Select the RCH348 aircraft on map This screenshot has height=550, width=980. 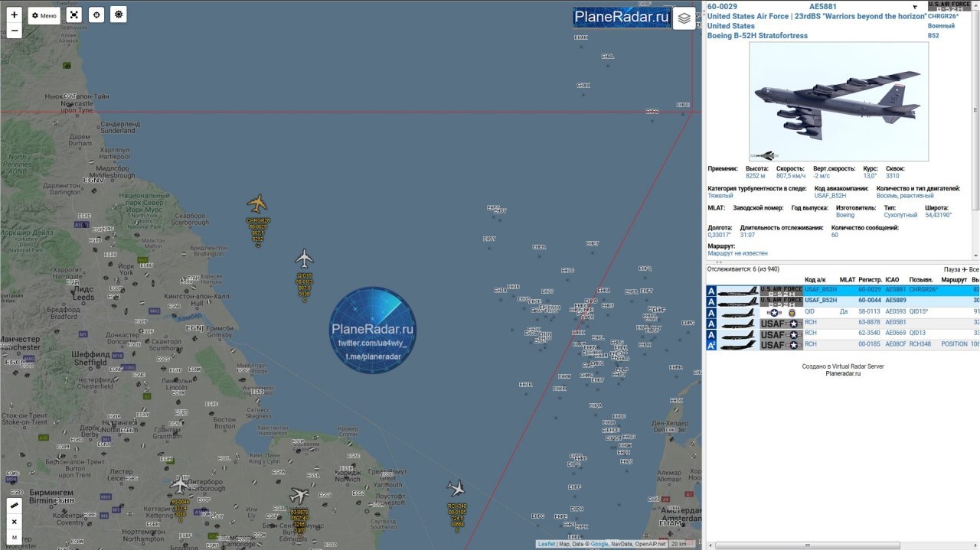pos(457,487)
